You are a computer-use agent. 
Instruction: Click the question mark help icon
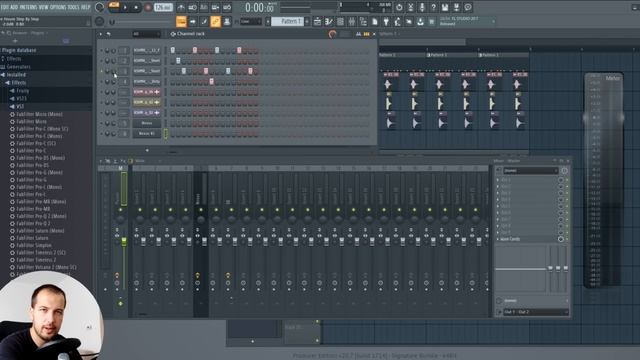(x=433, y=7)
